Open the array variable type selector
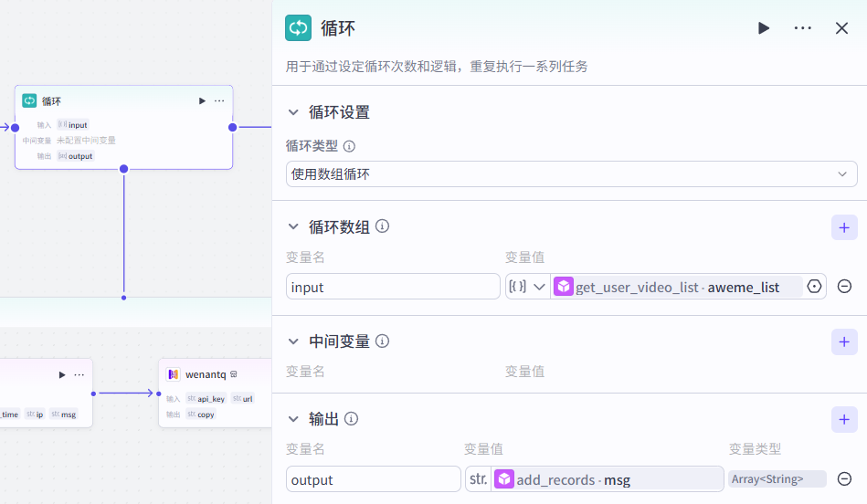The width and height of the screenshot is (867, 504). [527, 287]
